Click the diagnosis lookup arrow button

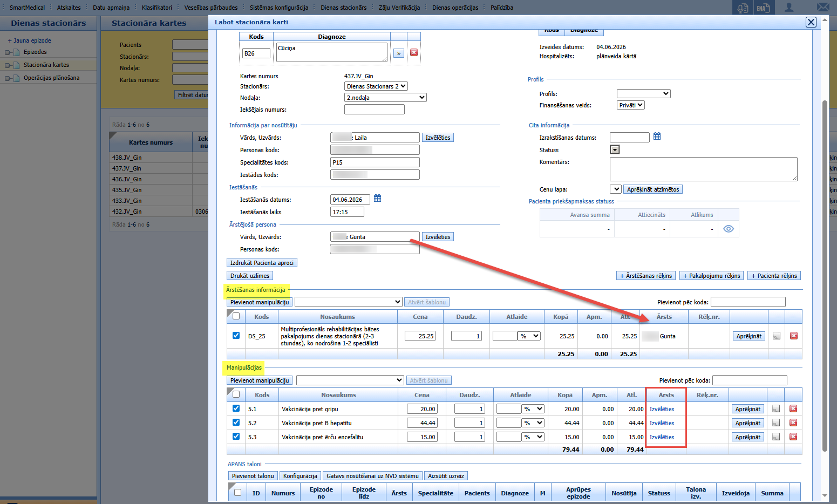tap(399, 53)
